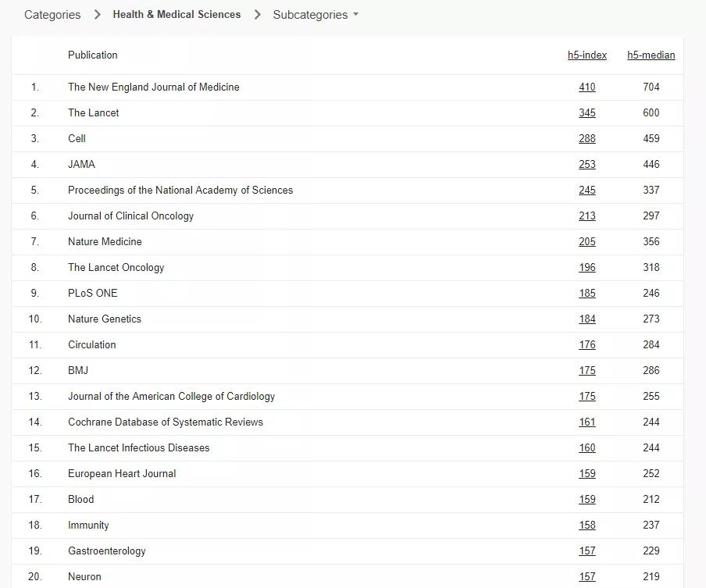Click Cell's h5-index value 288
This screenshot has width=706, height=588.
tap(587, 139)
